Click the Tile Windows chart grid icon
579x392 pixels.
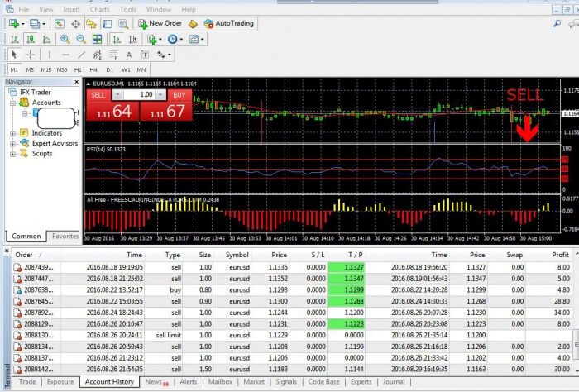coord(98,39)
